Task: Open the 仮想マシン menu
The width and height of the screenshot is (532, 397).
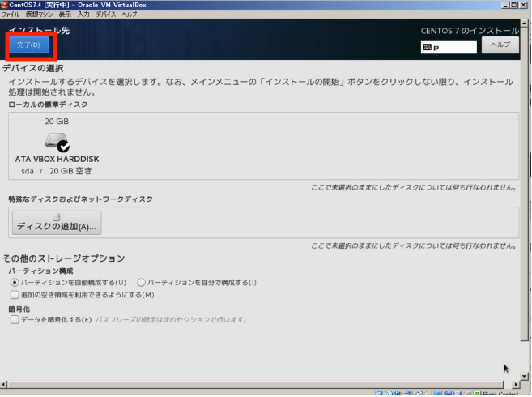Action: [39, 15]
